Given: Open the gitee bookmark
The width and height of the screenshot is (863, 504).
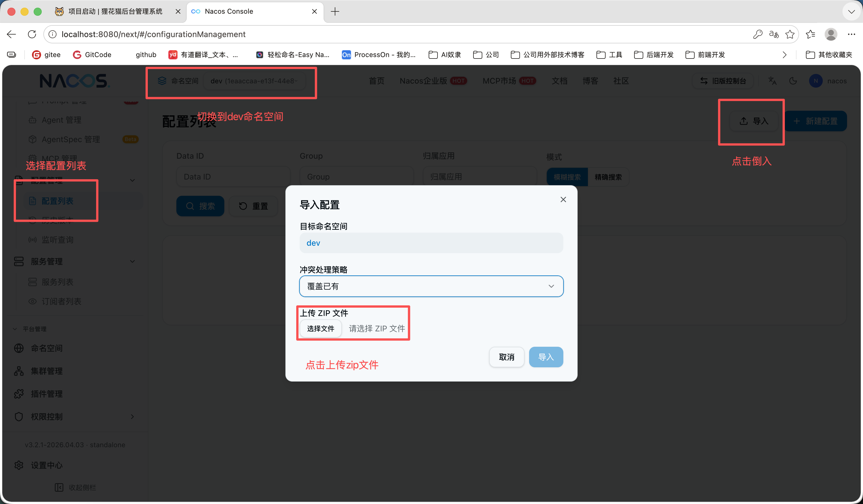Looking at the screenshot, I should [46, 55].
